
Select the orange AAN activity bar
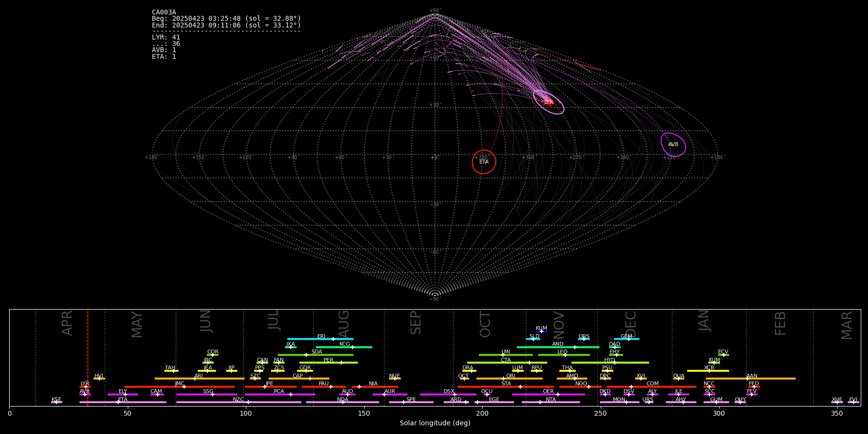[x=772, y=379]
